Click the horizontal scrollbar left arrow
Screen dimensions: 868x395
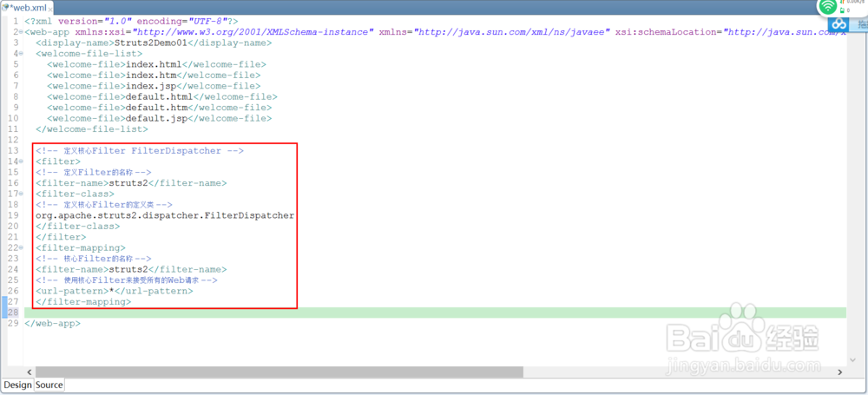[x=29, y=372]
